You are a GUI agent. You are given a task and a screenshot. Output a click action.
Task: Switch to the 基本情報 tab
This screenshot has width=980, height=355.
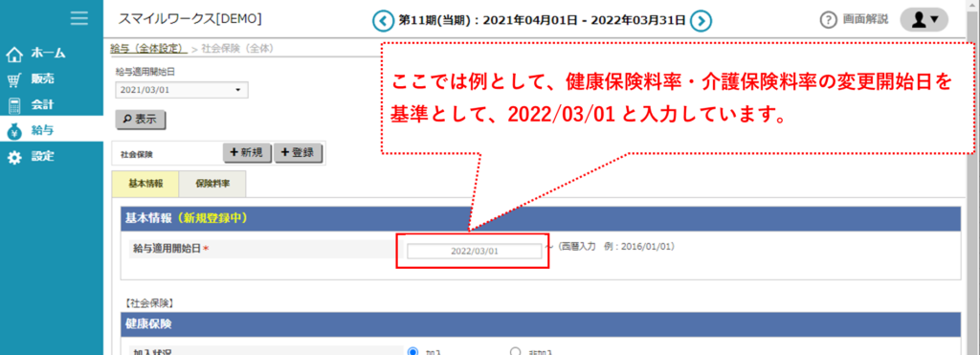tap(145, 184)
